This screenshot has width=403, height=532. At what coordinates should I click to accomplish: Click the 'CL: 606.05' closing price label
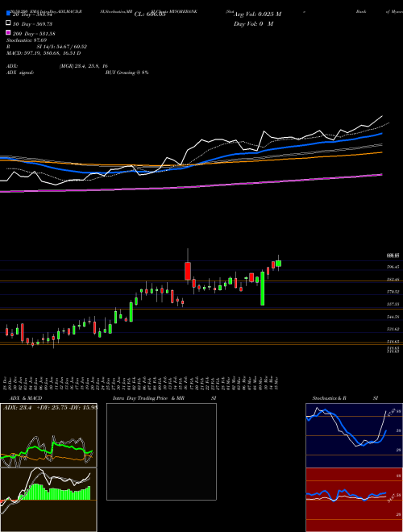[x=150, y=15]
